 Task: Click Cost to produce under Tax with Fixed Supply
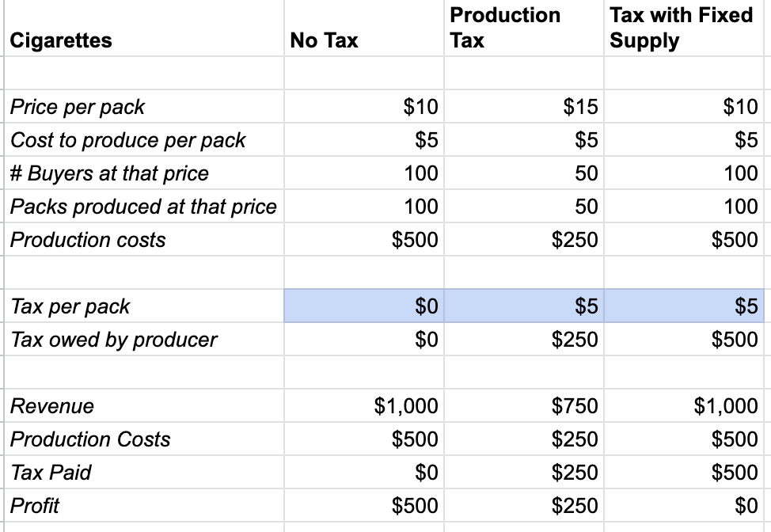pyautogui.click(x=683, y=139)
